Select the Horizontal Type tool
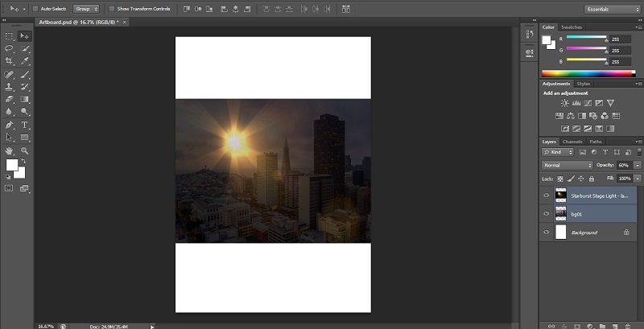644x329 pixels. (25, 125)
